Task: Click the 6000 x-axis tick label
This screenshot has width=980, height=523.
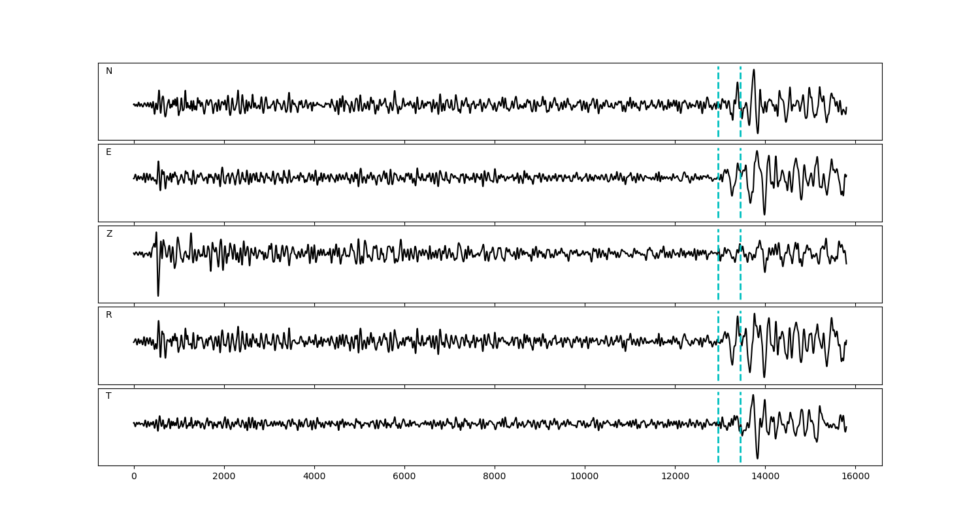Action: tap(404, 477)
